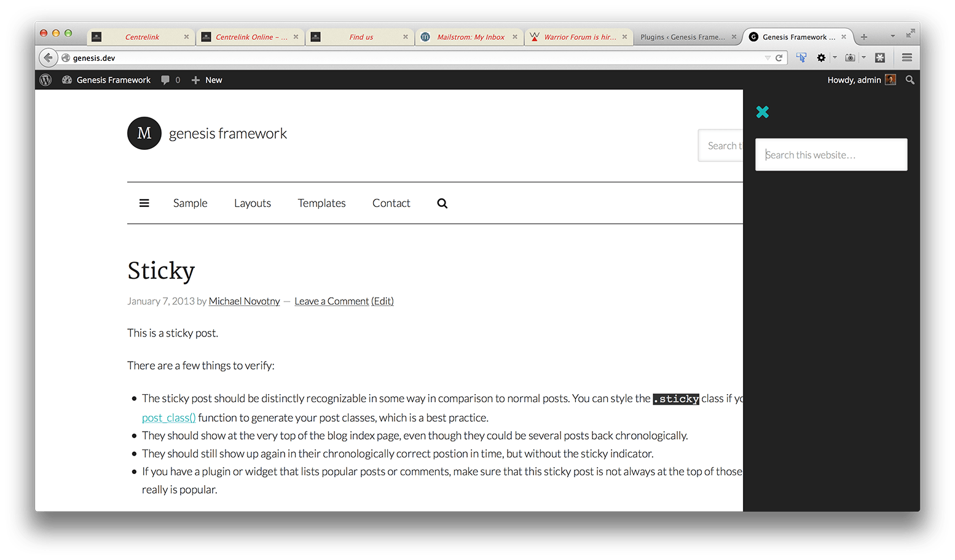The height and width of the screenshot is (560, 955).
Task: Switch to the Find us tab
Action: coord(360,37)
